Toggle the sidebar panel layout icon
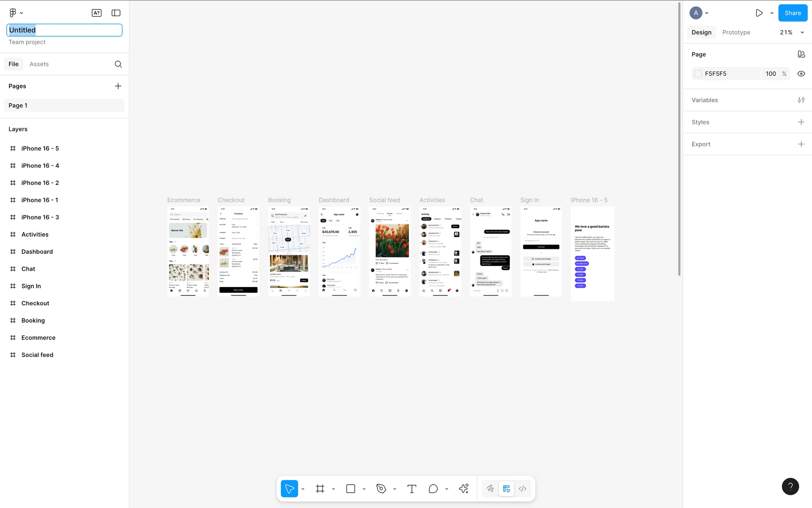This screenshot has height=508, width=812. click(116, 13)
